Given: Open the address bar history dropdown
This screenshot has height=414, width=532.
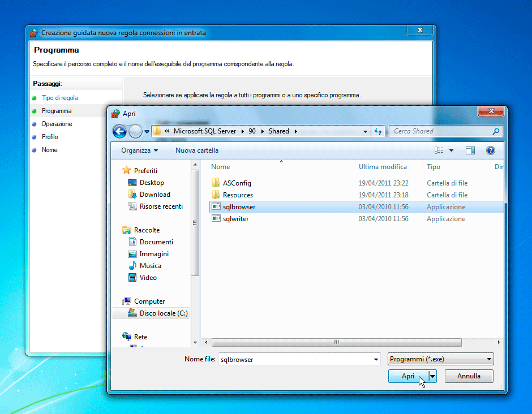Looking at the screenshot, I should 365,132.
